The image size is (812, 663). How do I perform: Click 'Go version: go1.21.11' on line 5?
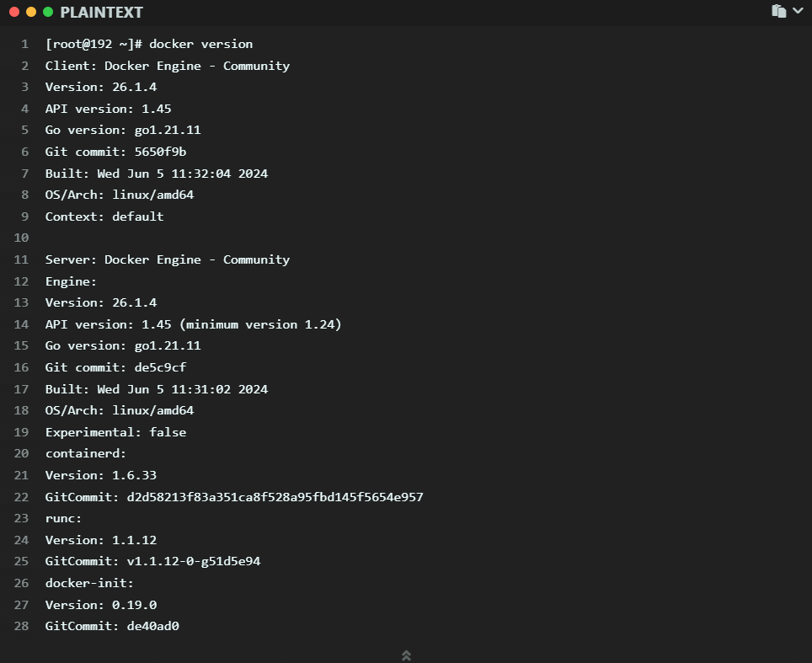(123, 130)
